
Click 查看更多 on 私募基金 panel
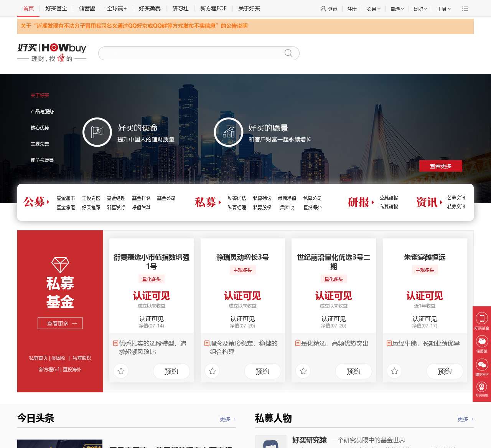pos(60,323)
